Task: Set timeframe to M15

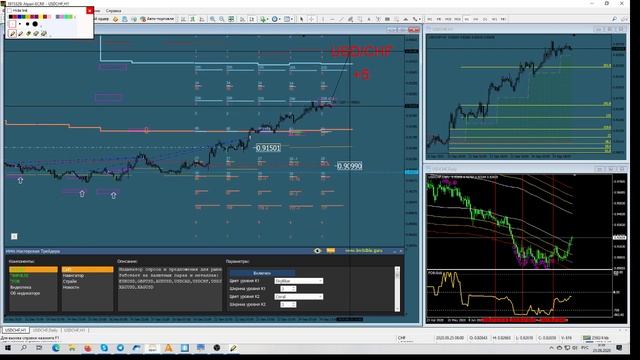Action: pyautogui.click(x=448, y=19)
